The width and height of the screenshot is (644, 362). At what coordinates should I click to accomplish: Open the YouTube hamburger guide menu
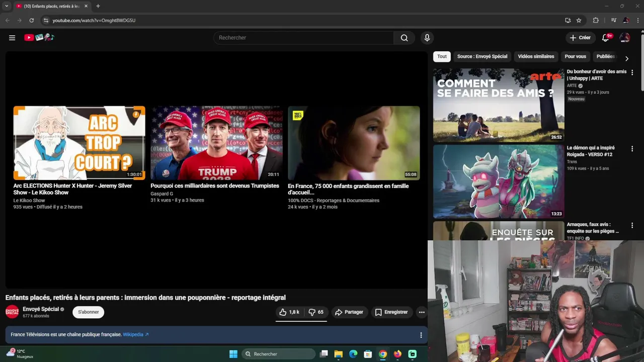(x=12, y=38)
